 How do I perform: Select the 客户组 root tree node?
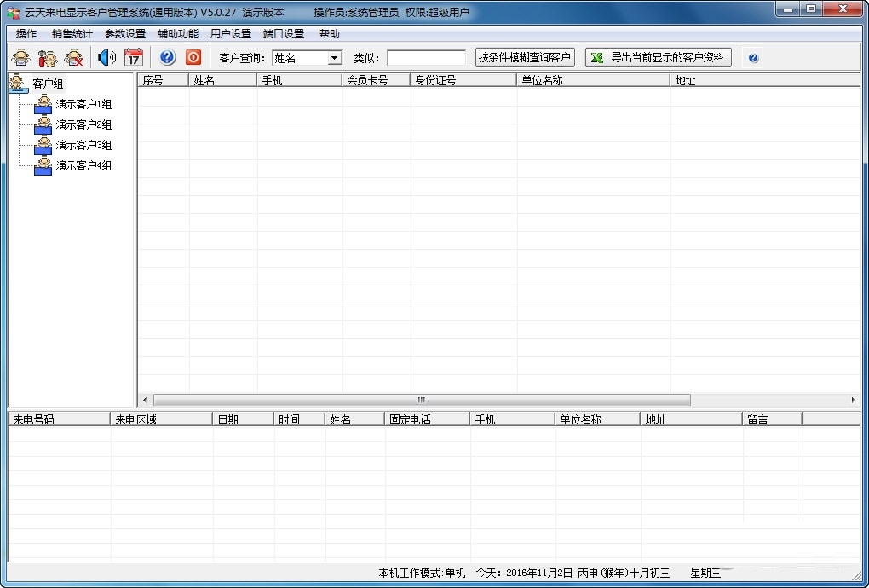48,84
